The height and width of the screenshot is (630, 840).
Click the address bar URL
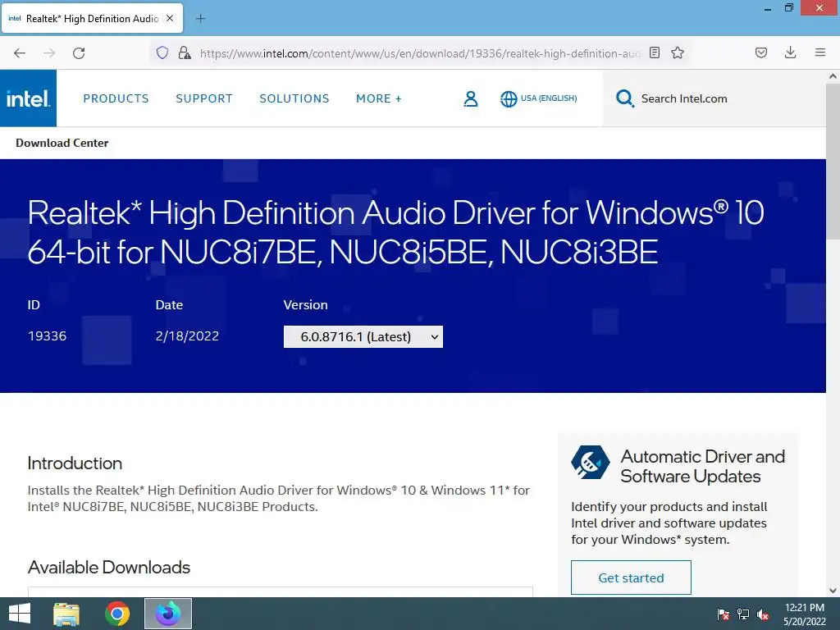[420, 53]
